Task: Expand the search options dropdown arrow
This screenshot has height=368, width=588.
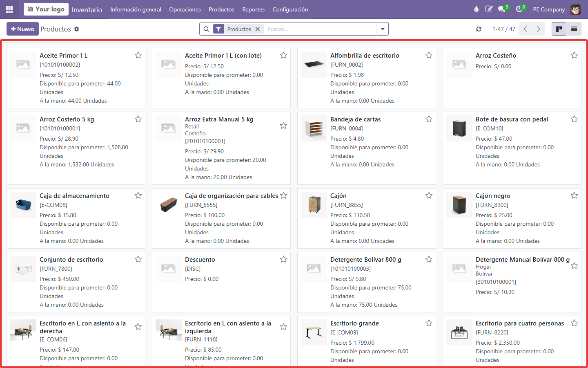Action: tap(383, 29)
